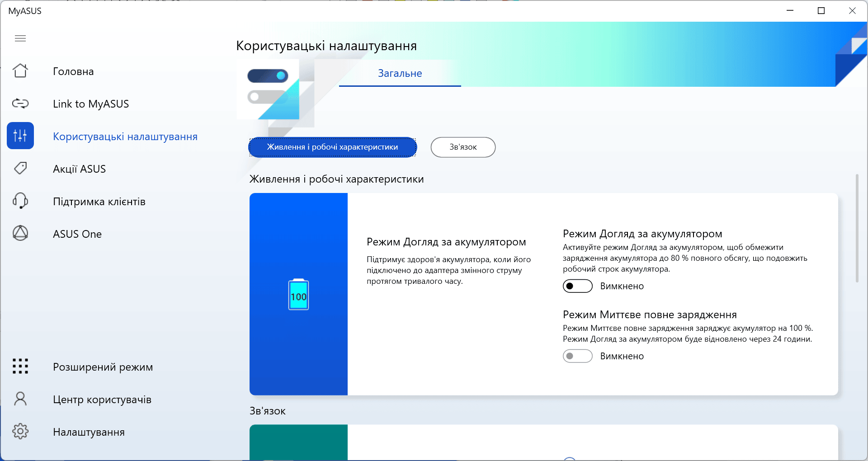This screenshot has width=868, height=461.
Task: Switch to Розширений режим
Action: point(103,367)
